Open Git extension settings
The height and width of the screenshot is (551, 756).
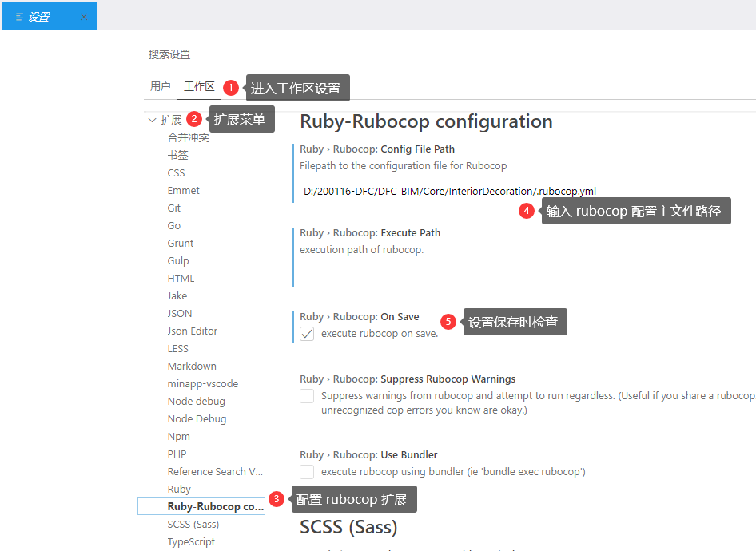pyautogui.click(x=174, y=208)
